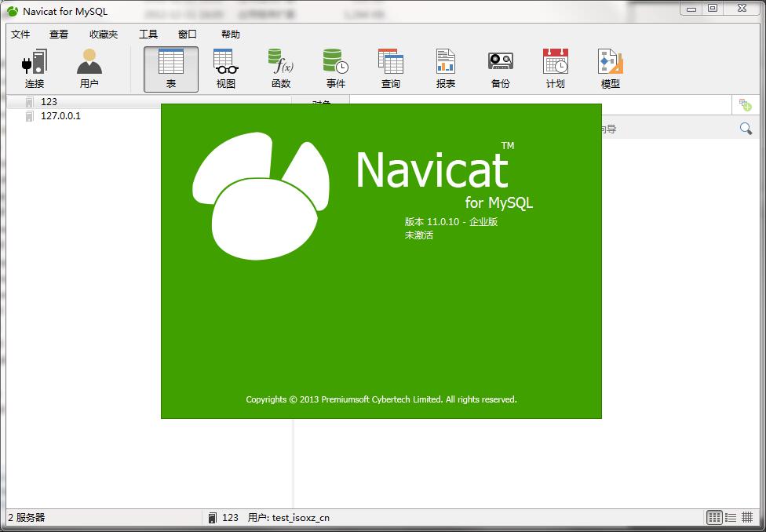Open the 事件 (Event) toolbar icon
This screenshot has height=532, width=766.
coord(336,68)
